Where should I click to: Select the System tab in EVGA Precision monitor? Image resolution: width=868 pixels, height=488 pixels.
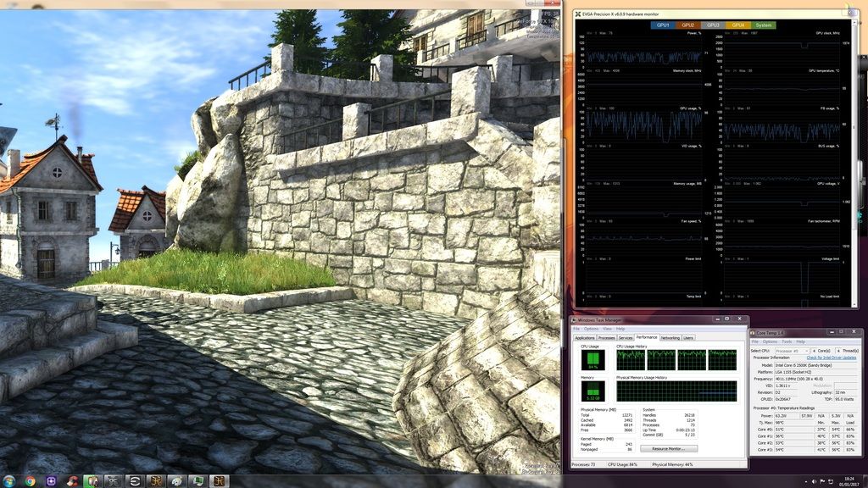pyautogui.click(x=764, y=25)
